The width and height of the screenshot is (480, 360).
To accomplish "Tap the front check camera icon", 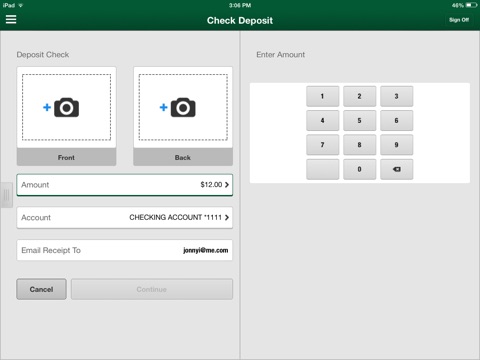I will click(66, 107).
